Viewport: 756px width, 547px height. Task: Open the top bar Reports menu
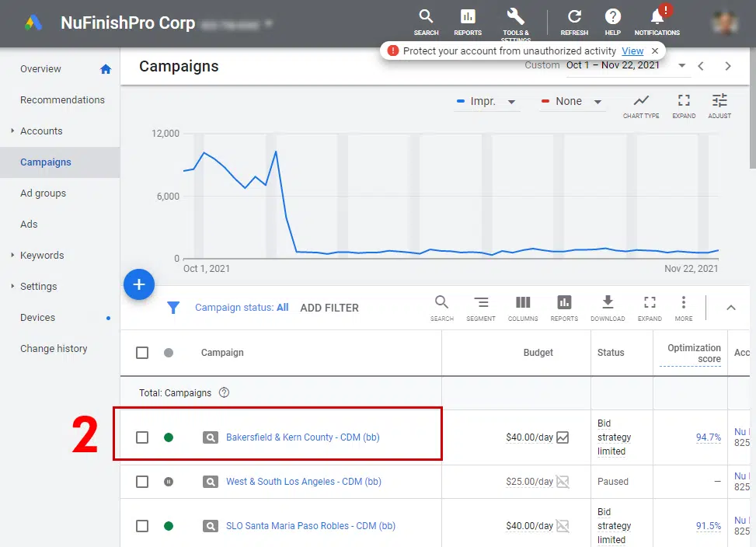coord(467,23)
